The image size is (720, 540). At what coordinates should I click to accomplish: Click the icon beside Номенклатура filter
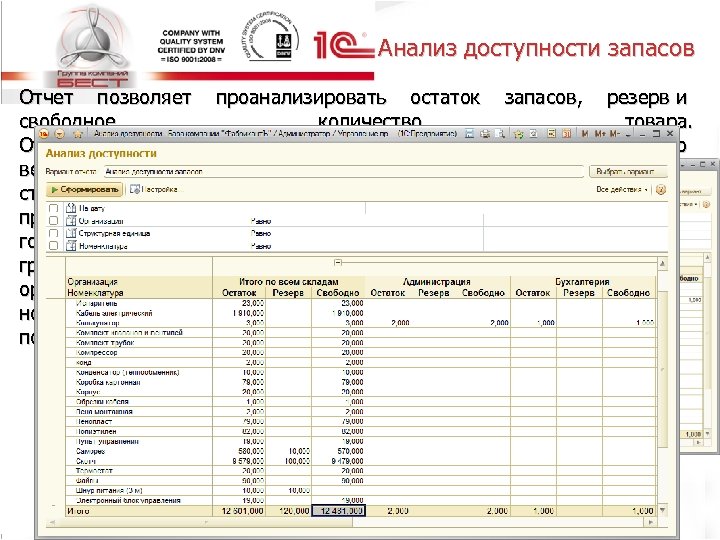[x=71, y=246]
